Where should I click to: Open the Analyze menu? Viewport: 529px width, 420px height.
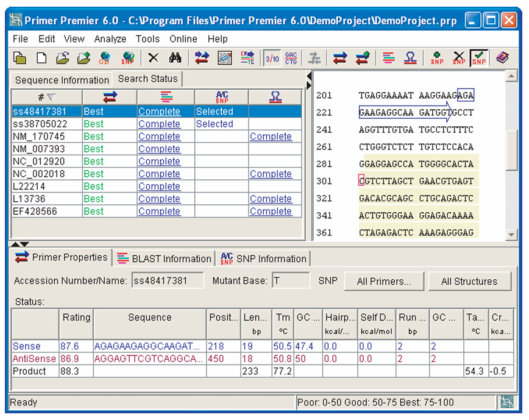110,39
